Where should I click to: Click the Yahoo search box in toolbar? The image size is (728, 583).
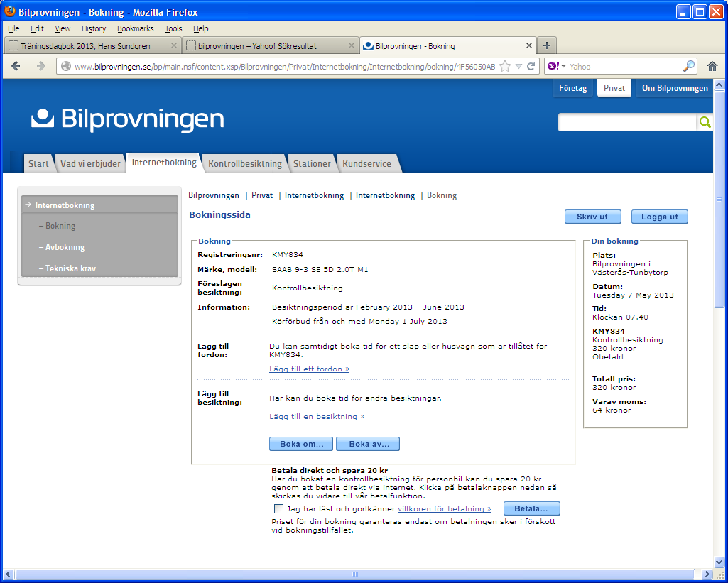[625, 66]
